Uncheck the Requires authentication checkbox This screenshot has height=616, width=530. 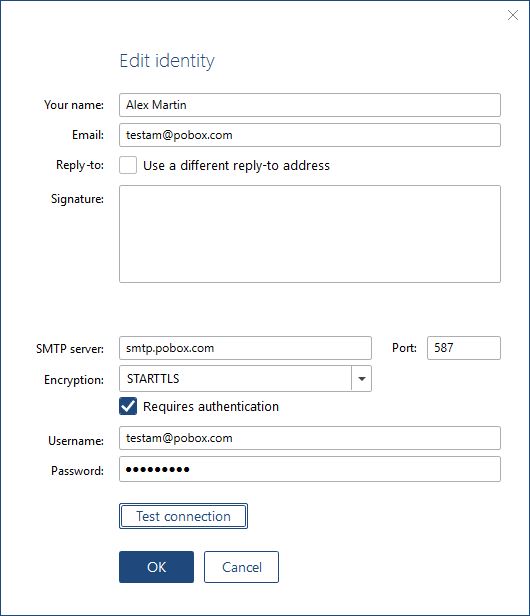click(x=128, y=406)
